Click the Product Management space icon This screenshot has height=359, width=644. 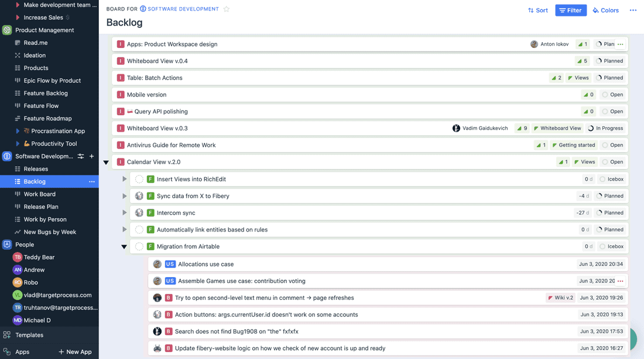pyautogui.click(x=7, y=30)
